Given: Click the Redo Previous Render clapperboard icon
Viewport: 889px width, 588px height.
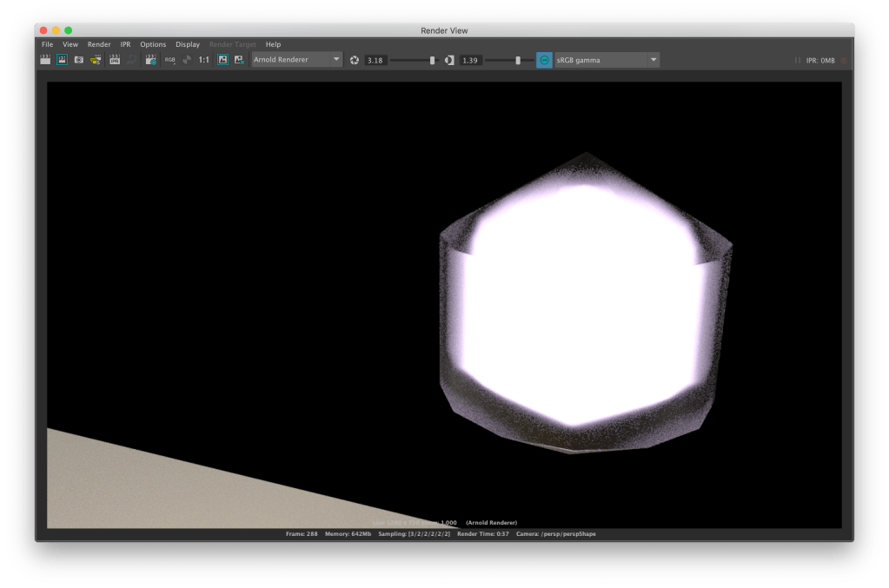Looking at the screenshot, I should (x=45, y=60).
